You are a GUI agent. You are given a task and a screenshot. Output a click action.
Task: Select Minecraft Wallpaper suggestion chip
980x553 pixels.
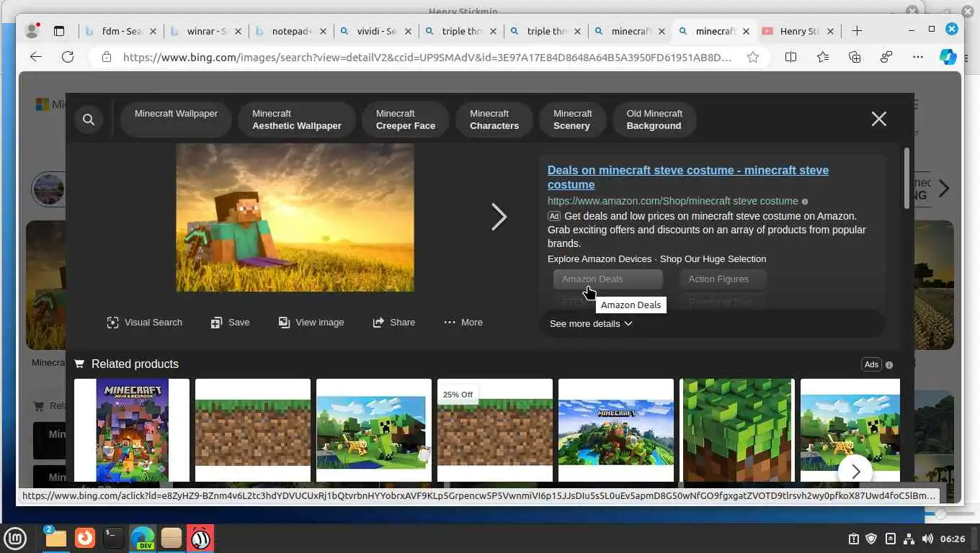pos(176,120)
